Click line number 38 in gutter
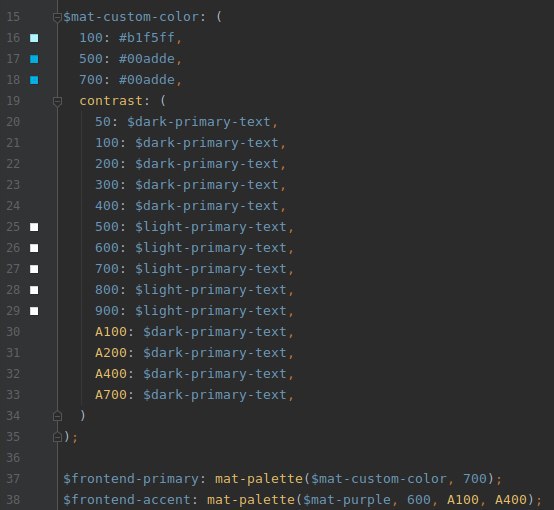The image size is (554, 510). pos(13,500)
